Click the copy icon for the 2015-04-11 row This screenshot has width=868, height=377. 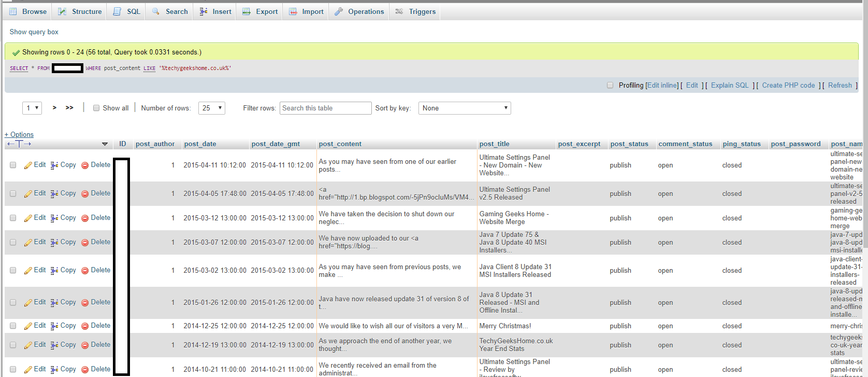[54, 165]
